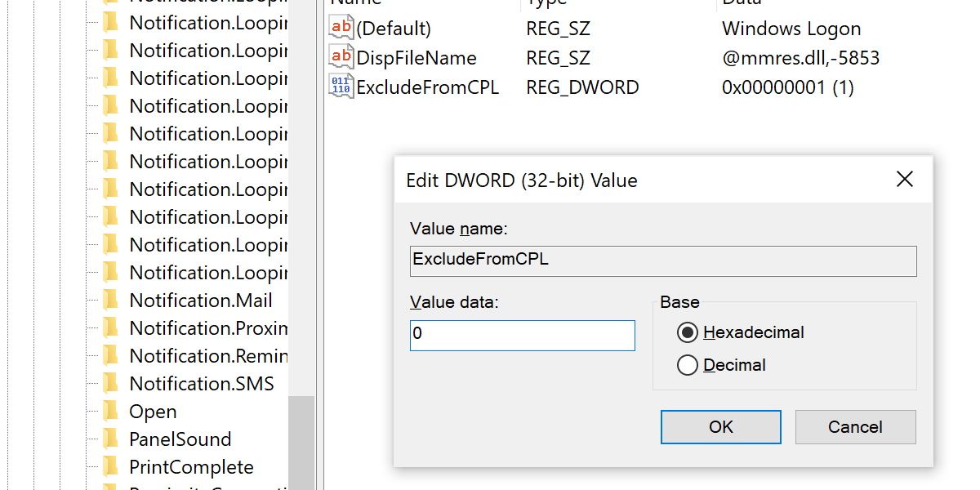The height and width of the screenshot is (490, 980).
Task: Select the PrintComplete key
Action: click(191, 466)
